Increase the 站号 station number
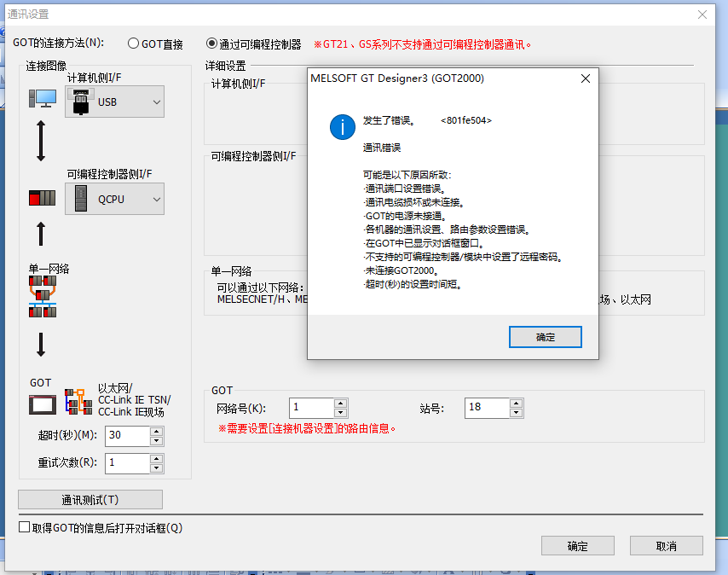 [x=515, y=403]
